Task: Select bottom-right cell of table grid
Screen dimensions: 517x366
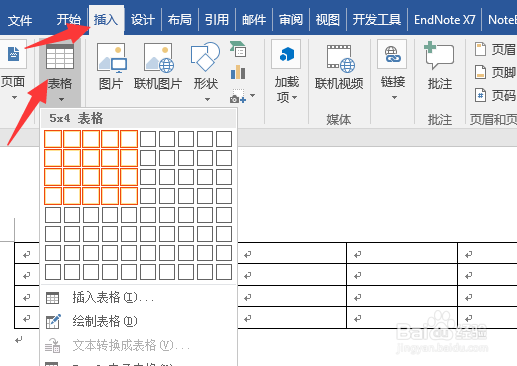Action: coord(224,272)
